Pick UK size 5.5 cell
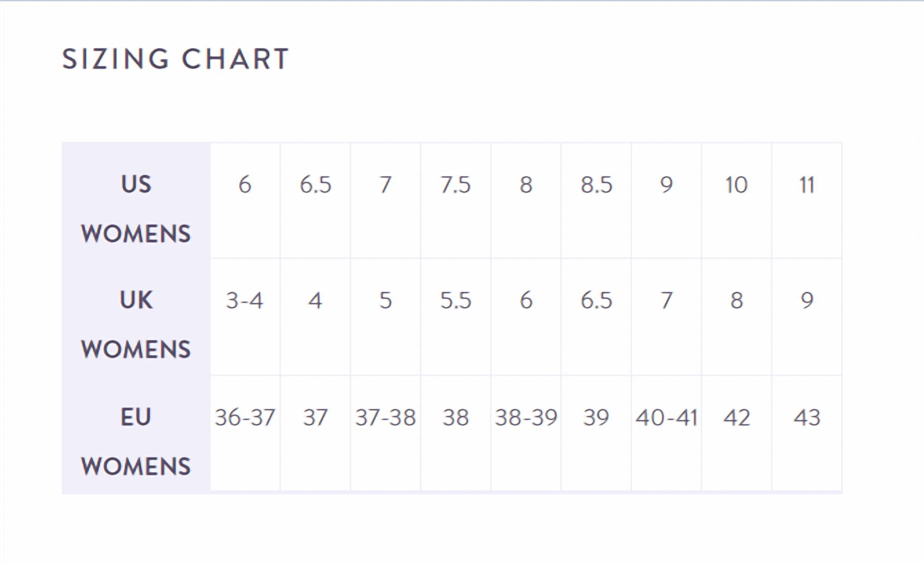This screenshot has height=566, width=924. click(x=456, y=301)
